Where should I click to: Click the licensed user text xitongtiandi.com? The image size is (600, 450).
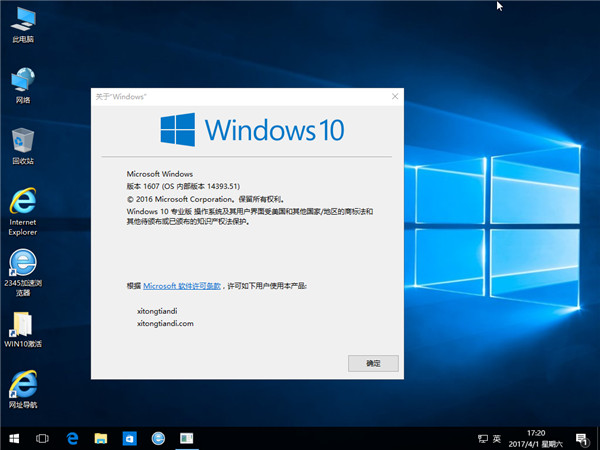tap(165, 323)
